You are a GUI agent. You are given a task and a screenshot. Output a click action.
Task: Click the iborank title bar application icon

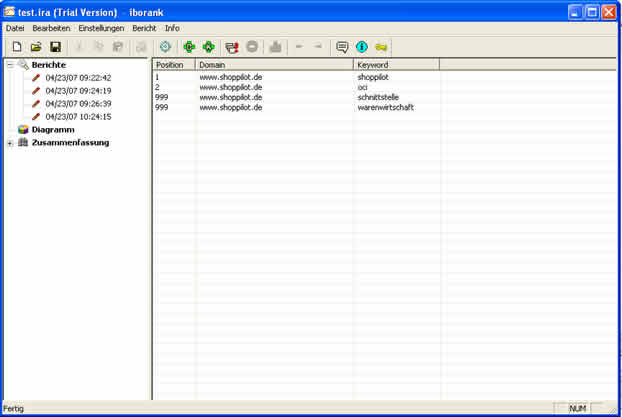tap(9, 12)
